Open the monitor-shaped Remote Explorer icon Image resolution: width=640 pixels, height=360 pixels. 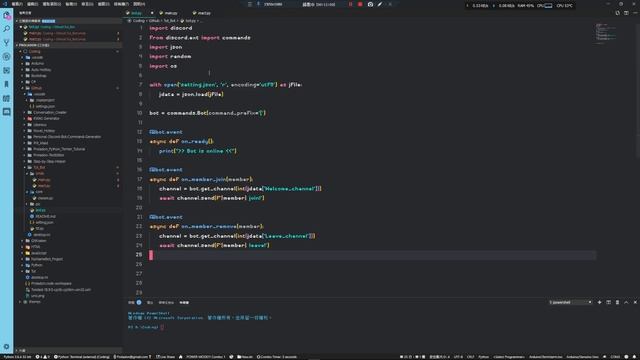(7, 112)
